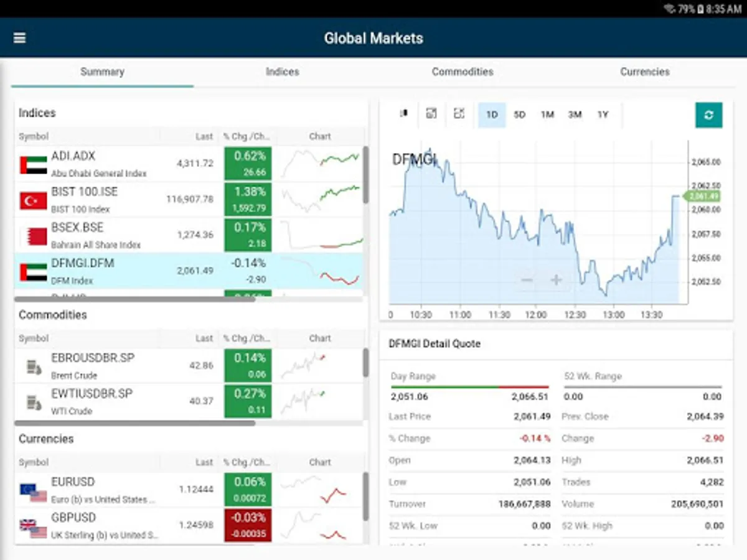Select the ADI.ADX index row
Viewport: 747px width, 560px height.
(100, 164)
